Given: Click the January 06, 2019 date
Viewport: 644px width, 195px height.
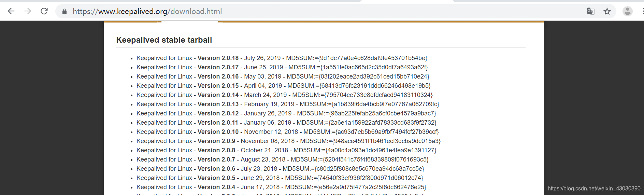Looking at the screenshot, I should pos(267,123).
